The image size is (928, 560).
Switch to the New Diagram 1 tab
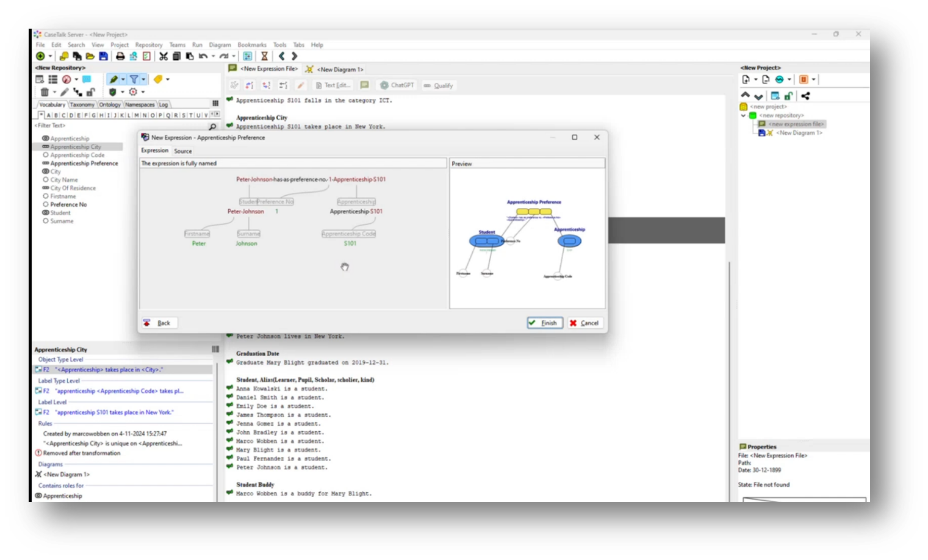tap(334, 70)
